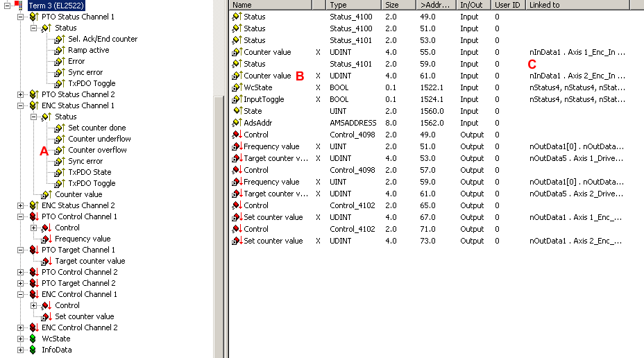Screen dimensions: 644x358
Task: Click the PTO Control Channel 1 output icon
Action: pos(34,216)
